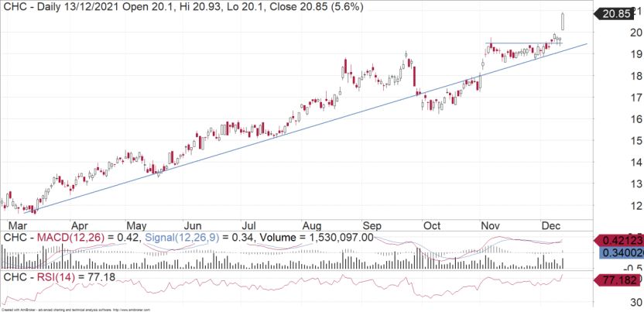Screen dimensions: 644x312
Task: Click the Volume = 1,530,097.00 text
Action: pos(316,238)
